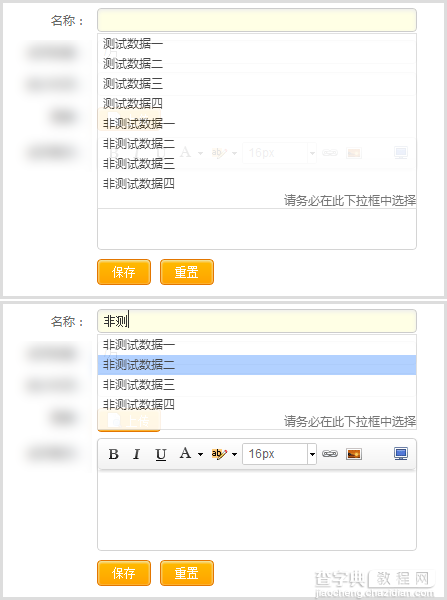Viewport: 447px width, 600px height.
Task: Choose 测试数据四 in the top dropdown list
Action: [257, 103]
